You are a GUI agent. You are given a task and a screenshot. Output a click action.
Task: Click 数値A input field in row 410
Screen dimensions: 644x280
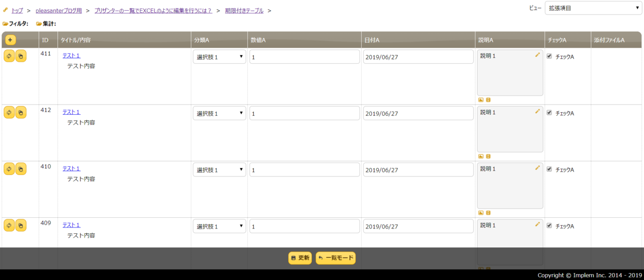[305, 170]
